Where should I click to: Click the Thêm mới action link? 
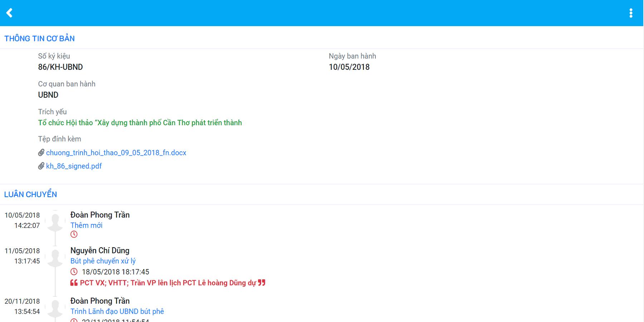86,225
